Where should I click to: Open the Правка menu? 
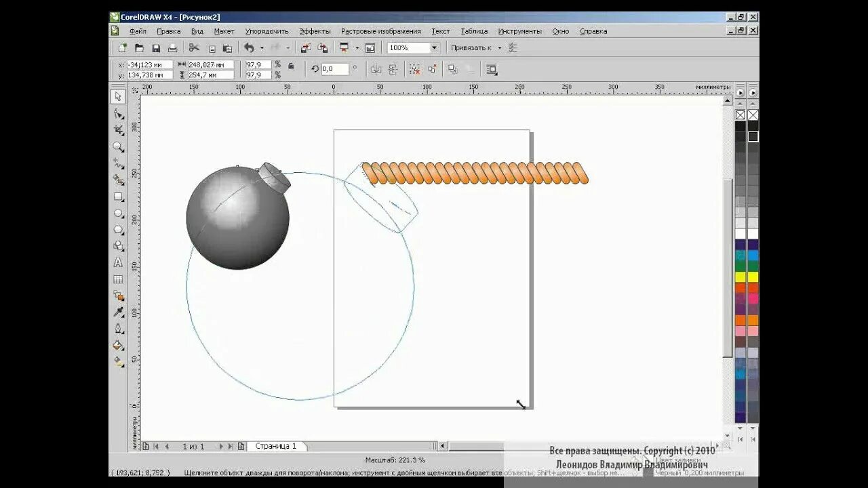pyautogui.click(x=168, y=31)
